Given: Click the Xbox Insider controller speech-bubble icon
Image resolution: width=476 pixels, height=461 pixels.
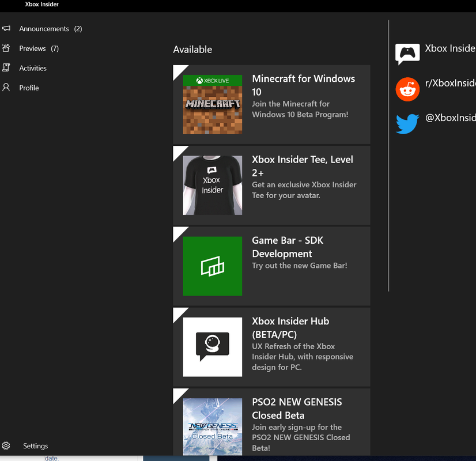Looking at the screenshot, I should (x=407, y=54).
